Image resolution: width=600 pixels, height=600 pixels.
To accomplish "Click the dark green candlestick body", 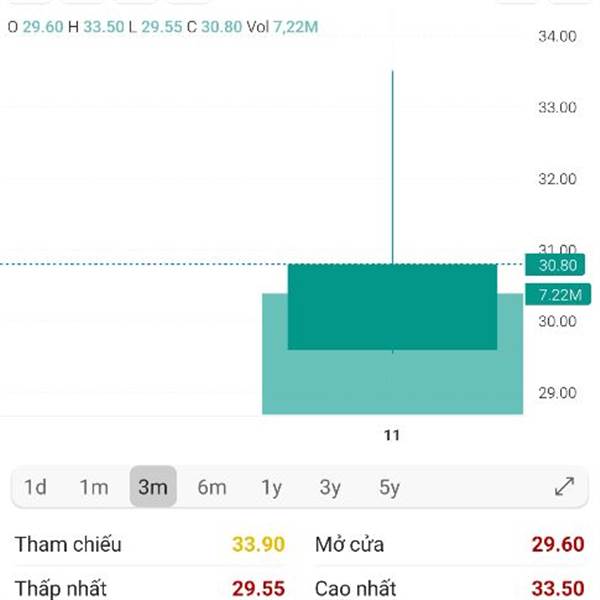I will pyautogui.click(x=393, y=307).
